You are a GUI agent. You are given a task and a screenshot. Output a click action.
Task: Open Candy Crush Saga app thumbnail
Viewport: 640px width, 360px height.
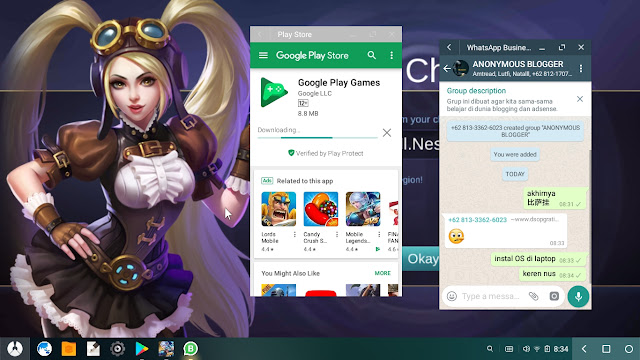tap(321, 209)
